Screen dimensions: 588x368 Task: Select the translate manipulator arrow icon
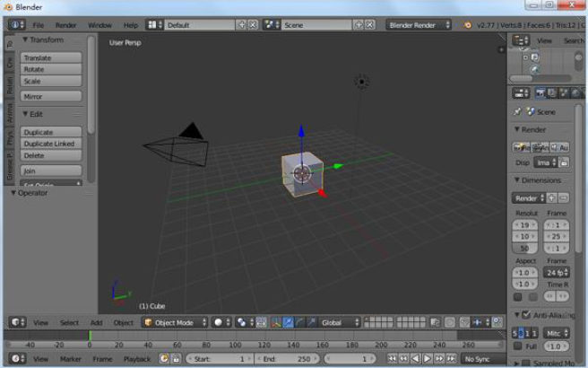[x=288, y=322]
